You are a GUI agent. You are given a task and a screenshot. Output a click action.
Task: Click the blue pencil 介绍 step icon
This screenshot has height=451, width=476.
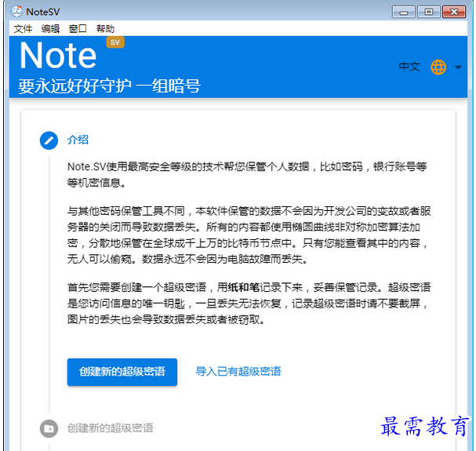[49, 140]
